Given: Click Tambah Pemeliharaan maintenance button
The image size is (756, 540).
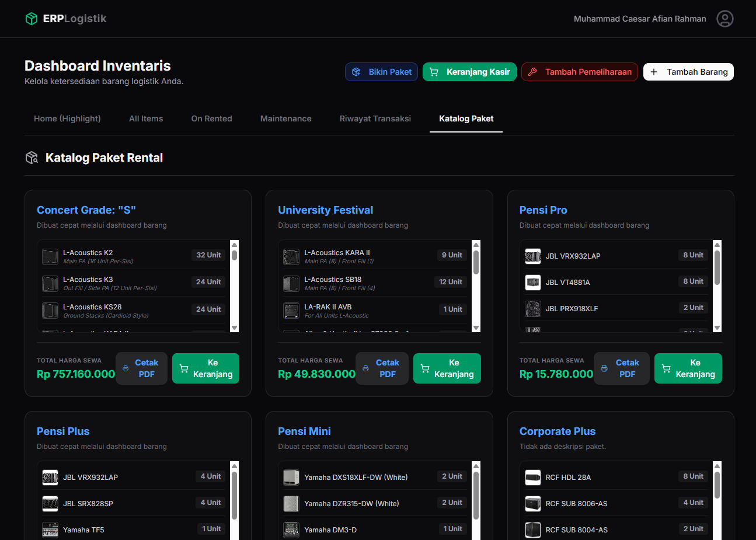Looking at the screenshot, I should 580,72.
